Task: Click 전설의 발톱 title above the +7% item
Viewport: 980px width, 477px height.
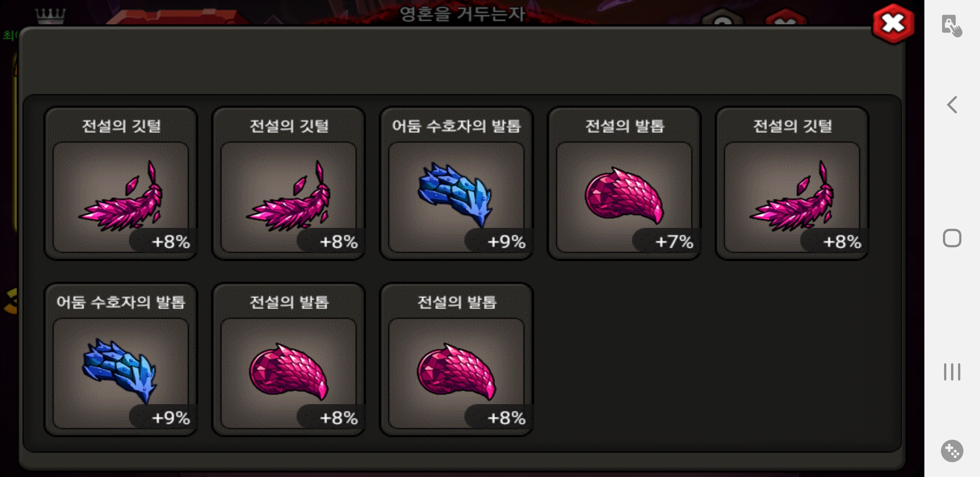Action: (x=624, y=126)
